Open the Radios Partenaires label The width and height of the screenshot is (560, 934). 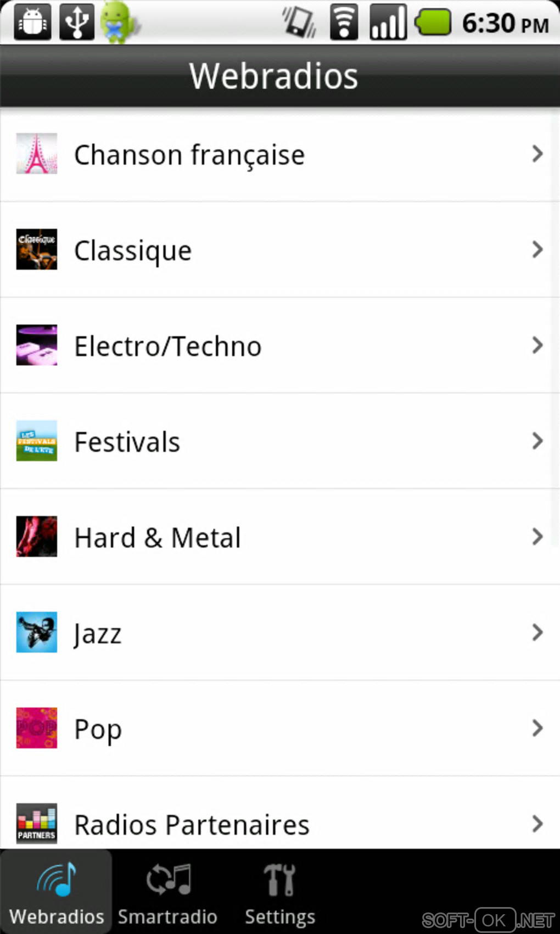click(192, 825)
